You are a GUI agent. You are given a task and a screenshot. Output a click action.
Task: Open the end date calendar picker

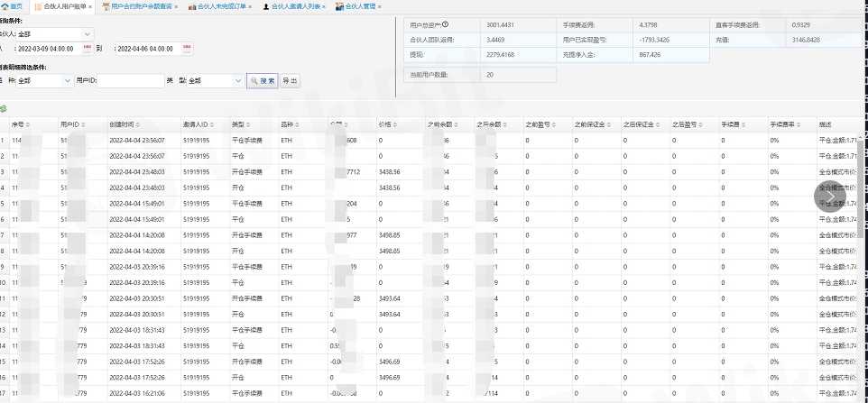187,49
